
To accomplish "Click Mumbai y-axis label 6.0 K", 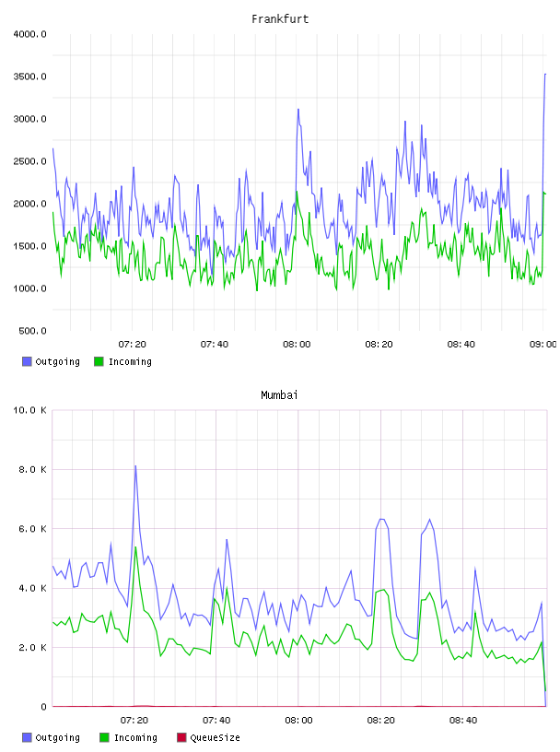I will click(32, 529).
